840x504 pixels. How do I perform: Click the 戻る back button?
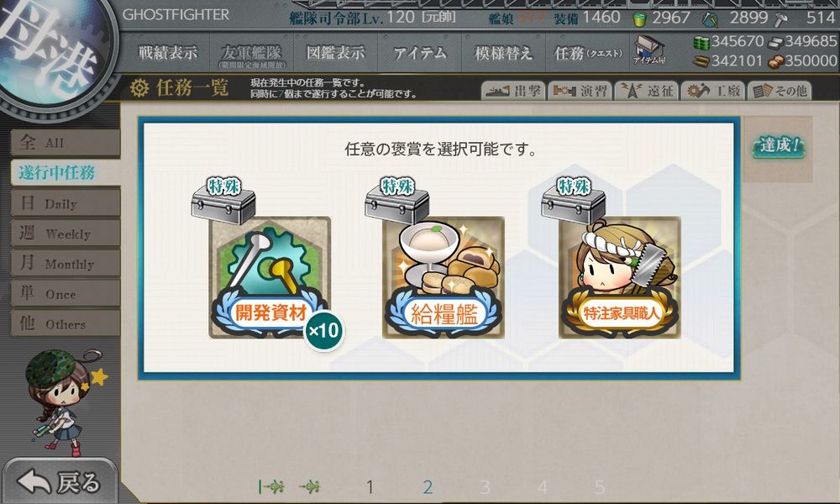click(x=59, y=481)
